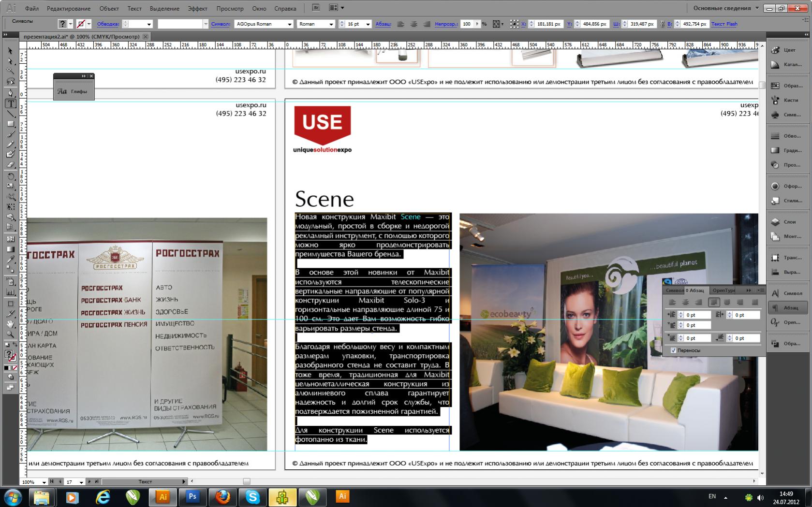The height and width of the screenshot is (507, 812).
Task: Open the Цвет (Color) panel
Action: click(x=789, y=50)
